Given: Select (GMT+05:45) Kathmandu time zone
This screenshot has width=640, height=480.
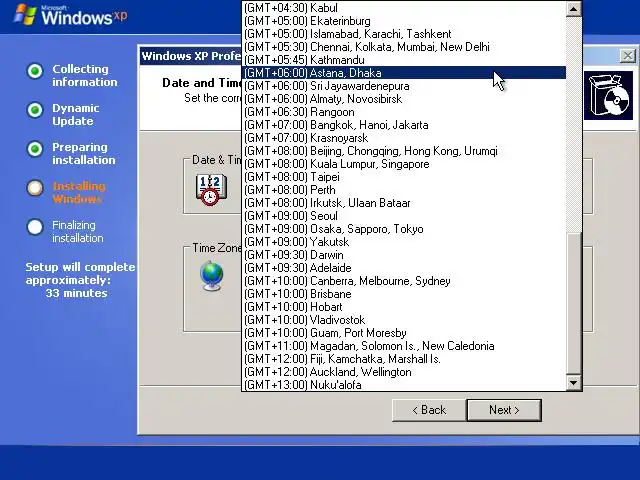Looking at the screenshot, I should [404, 60].
